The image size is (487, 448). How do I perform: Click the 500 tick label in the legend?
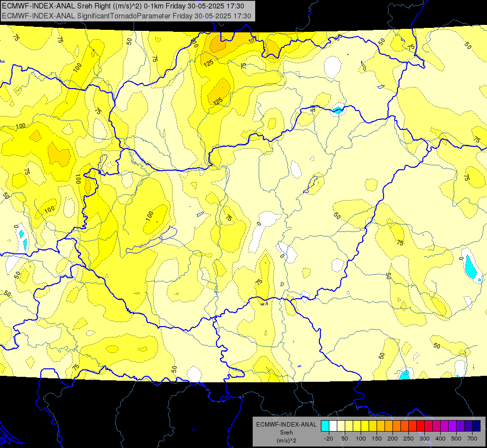[456, 439]
